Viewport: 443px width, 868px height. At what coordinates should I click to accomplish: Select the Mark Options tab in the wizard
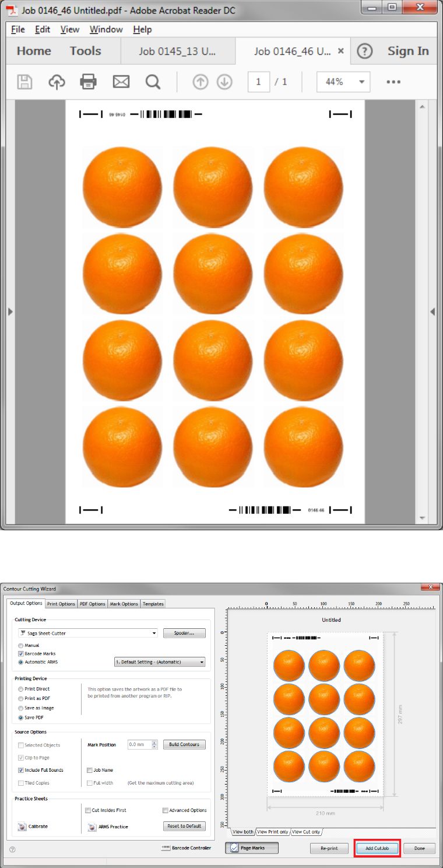124,604
